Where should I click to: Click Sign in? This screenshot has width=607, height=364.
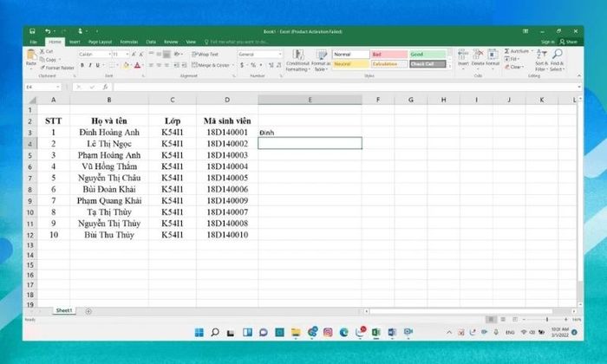[x=548, y=42]
